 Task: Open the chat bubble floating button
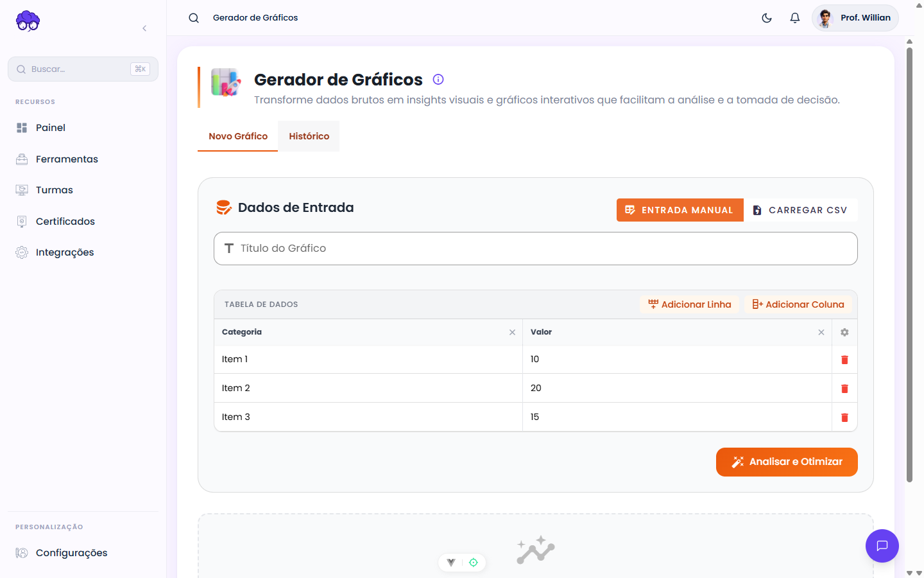tap(882, 546)
